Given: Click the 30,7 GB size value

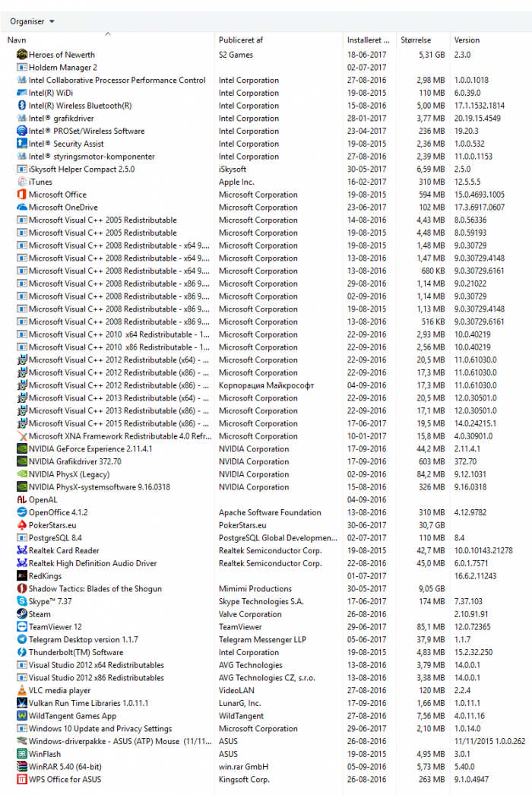Looking at the screenshot, I should pos(432,524).
